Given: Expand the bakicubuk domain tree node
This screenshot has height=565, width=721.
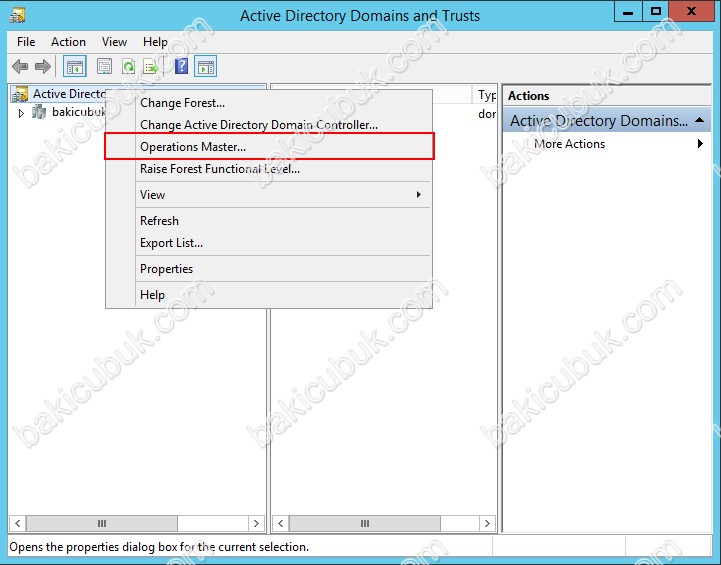Looking at the screenshot, I should [x=21, y=113].
